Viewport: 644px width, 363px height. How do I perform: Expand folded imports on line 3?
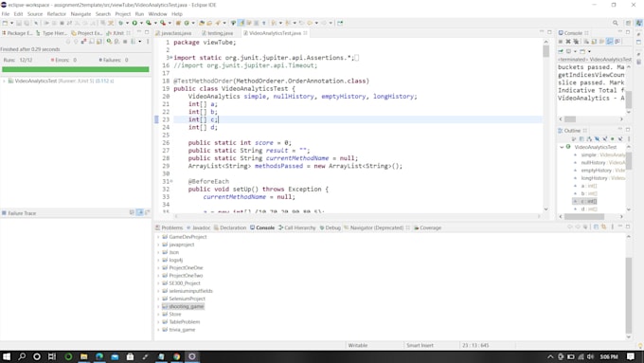tap(170, 58)
